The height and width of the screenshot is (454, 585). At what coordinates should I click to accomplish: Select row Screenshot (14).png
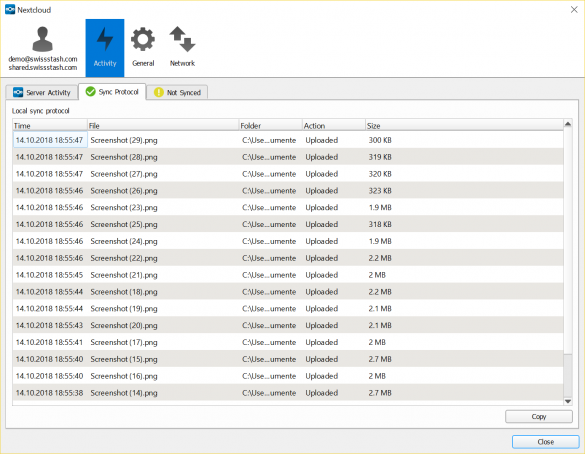tap(288, 392)
